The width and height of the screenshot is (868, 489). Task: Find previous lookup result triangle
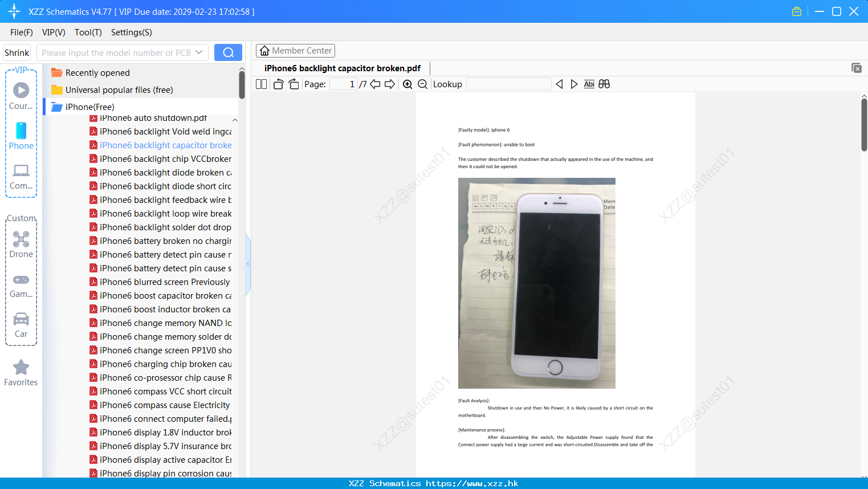559,84
